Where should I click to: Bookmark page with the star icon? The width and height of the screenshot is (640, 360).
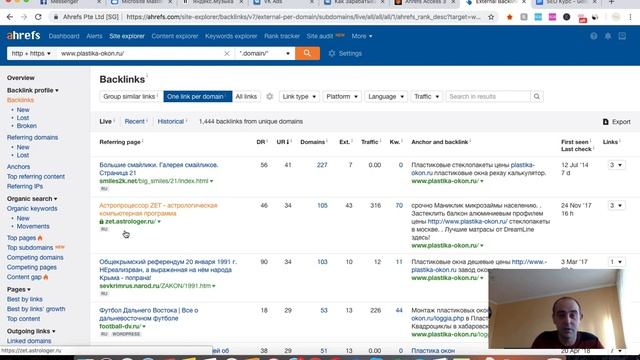tap(491, 17)
